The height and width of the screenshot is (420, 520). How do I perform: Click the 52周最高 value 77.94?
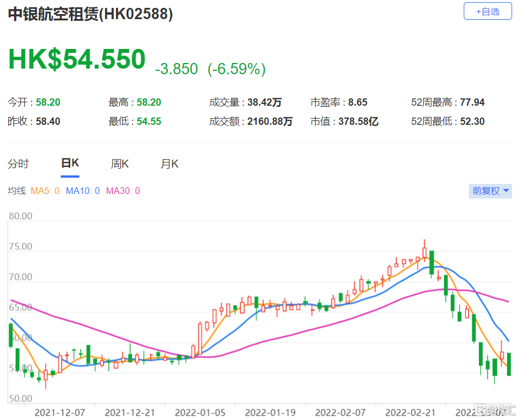[x=472, y=102]
